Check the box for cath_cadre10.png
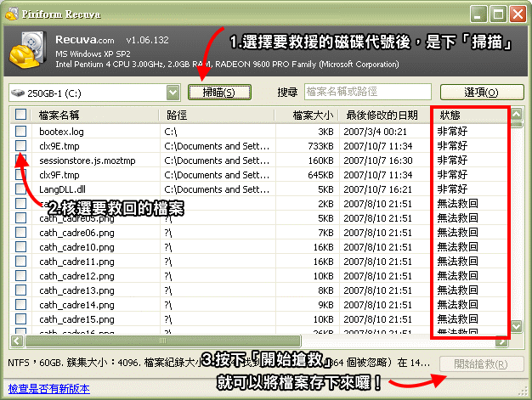Image resolution: width=532 pixels, height=400 pixels. (x=20, y=247)
